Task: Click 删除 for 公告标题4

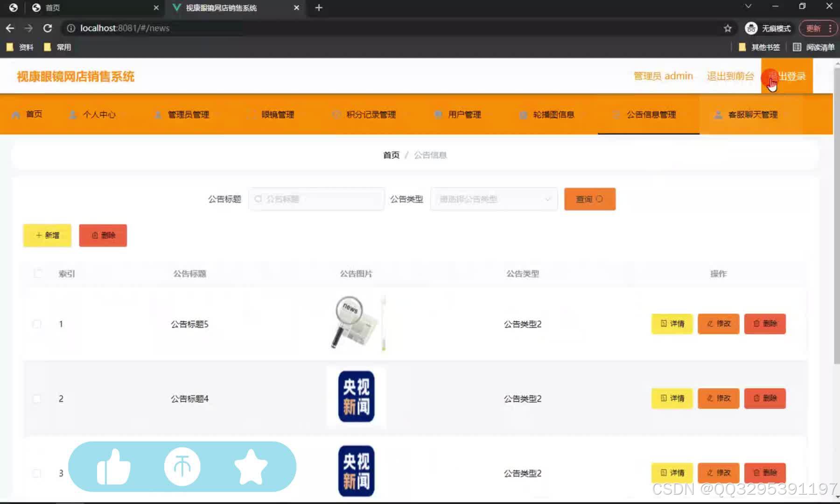Action: pyautogui.click(x=765, y=399)
